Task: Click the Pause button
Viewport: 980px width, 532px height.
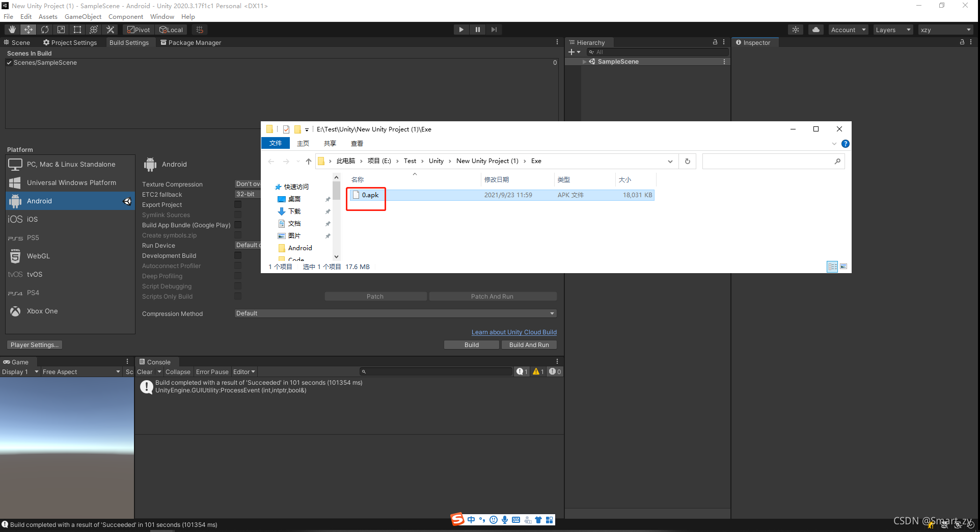Action: (x=477, y=30)
